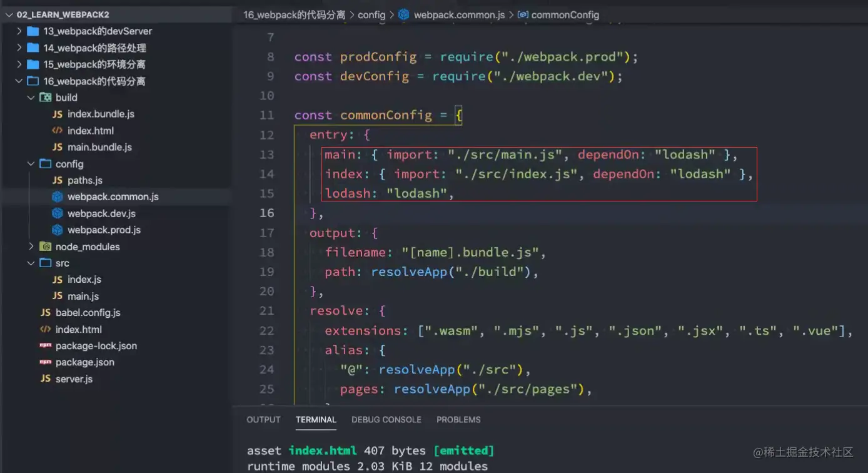Click line number 16 in the gutter

point(266,213)
